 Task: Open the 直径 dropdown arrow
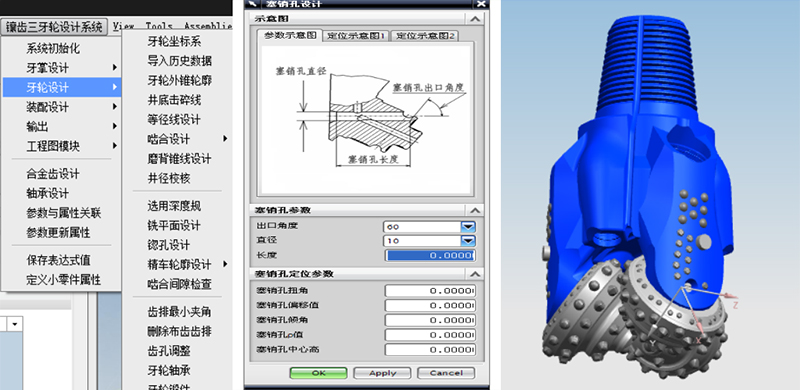pyautogui.click(x=468, y=240)
